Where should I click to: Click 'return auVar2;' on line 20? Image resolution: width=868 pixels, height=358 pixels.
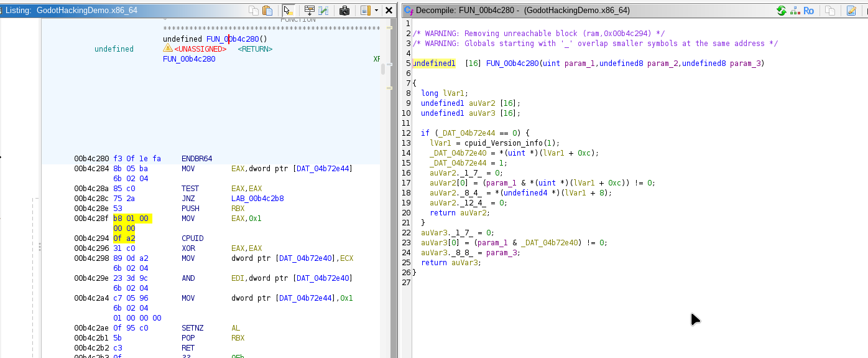pyautogui.click(x=459, y=213)
